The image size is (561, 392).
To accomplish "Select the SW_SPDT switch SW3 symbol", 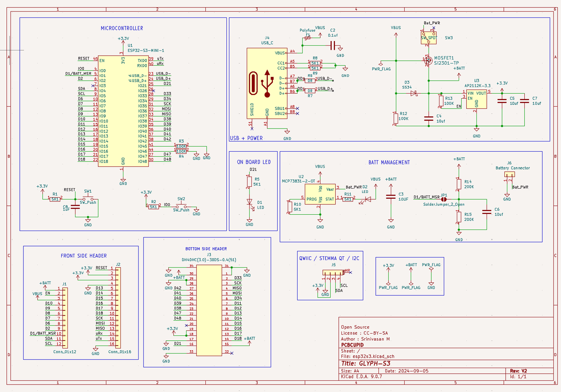I will tap(429, 38).
